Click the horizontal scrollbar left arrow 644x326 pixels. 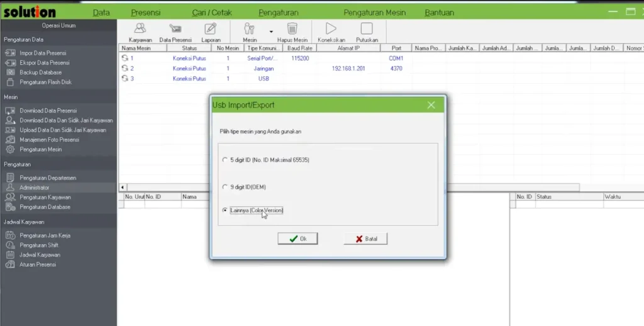coord(123,188)
